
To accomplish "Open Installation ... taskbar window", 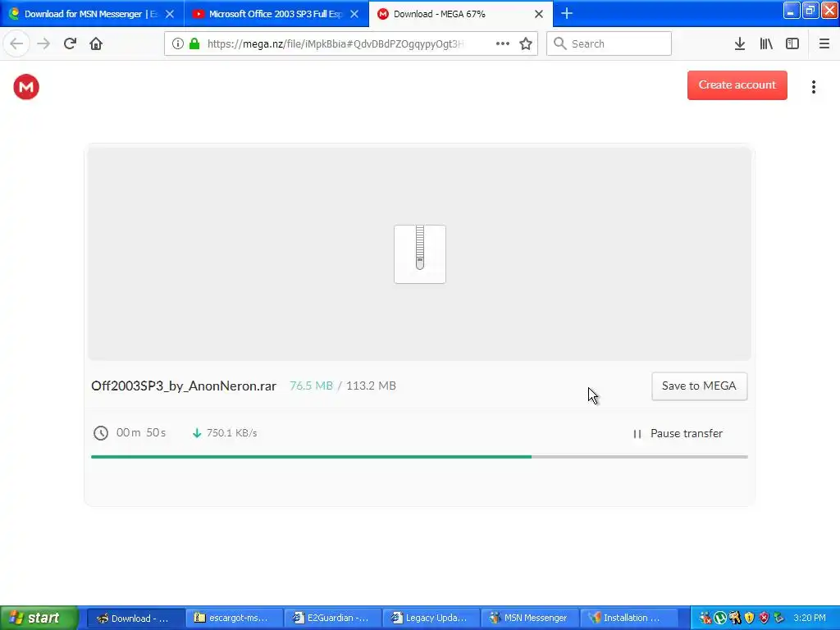I will (x=628, y=618).
